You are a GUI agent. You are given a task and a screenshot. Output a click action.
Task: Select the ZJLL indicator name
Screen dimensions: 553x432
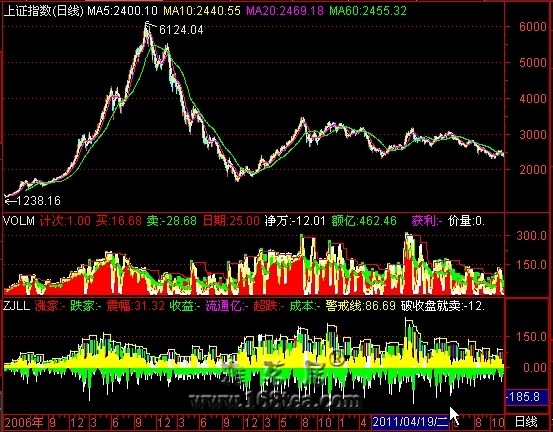coord(17,305)
